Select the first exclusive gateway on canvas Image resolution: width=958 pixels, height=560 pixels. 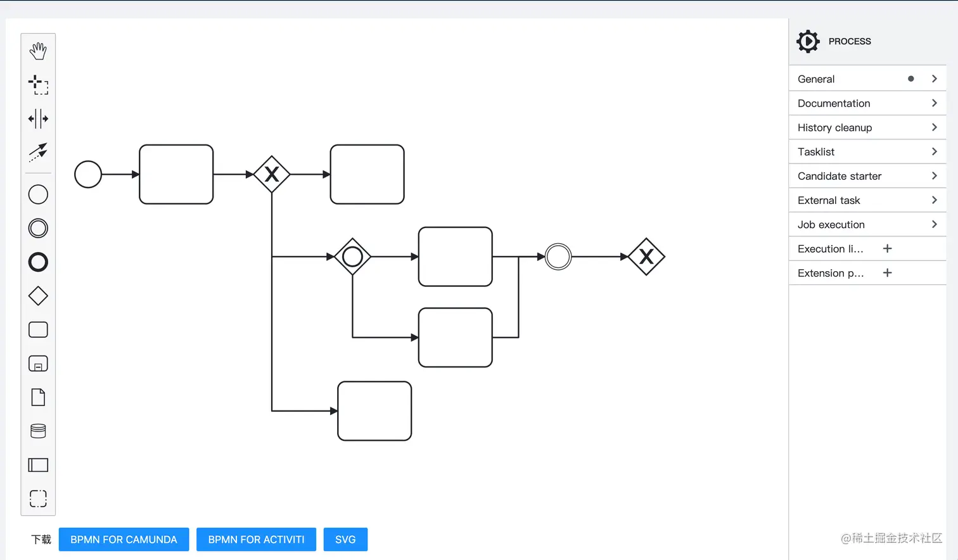pyautogui.click(x=272, y=174)
